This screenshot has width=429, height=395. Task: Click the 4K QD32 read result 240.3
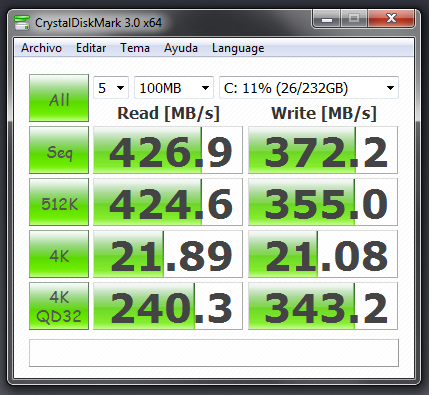coord(168,306)
